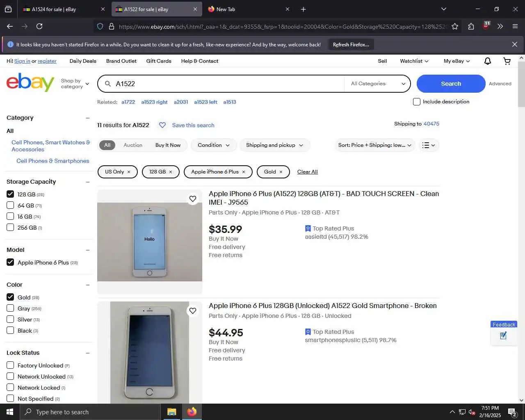Check the 64 GB storage checkbox

[10, 205]
